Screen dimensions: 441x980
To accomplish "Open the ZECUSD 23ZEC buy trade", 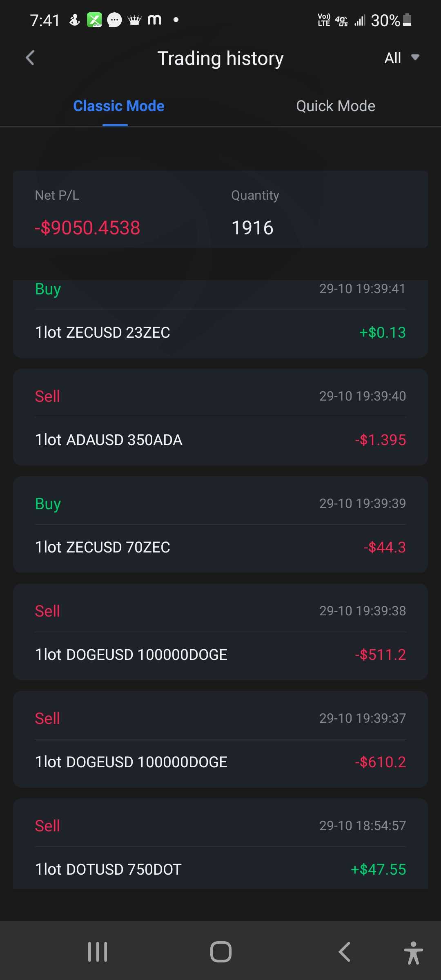I will tap(220, 318).
